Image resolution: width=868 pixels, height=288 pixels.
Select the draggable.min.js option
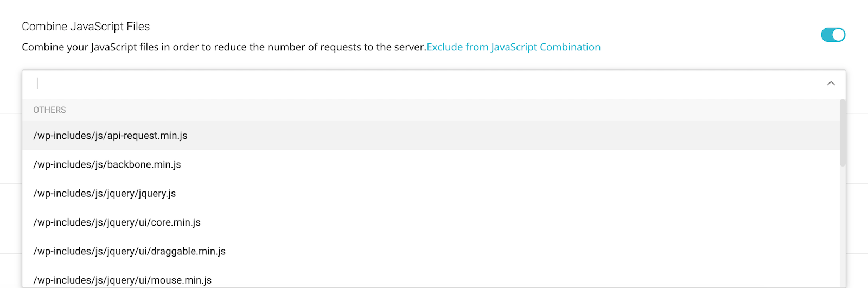point(129,251)
